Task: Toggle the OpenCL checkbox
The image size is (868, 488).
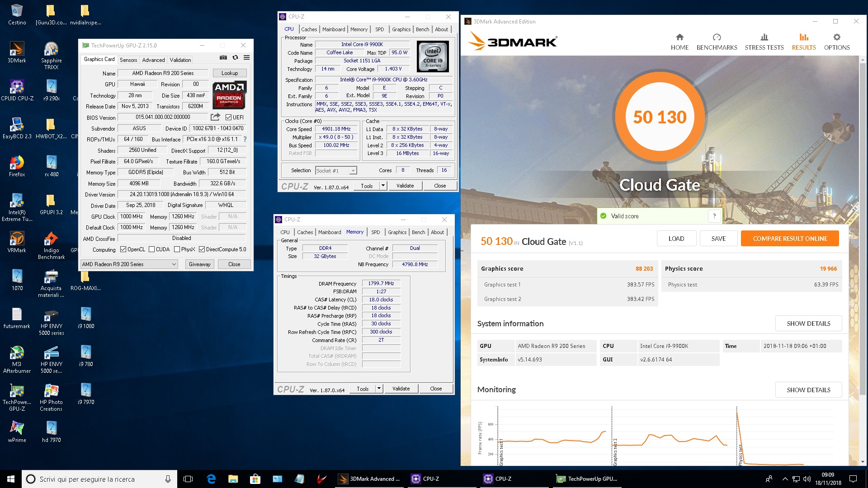Action: [123, 249]
